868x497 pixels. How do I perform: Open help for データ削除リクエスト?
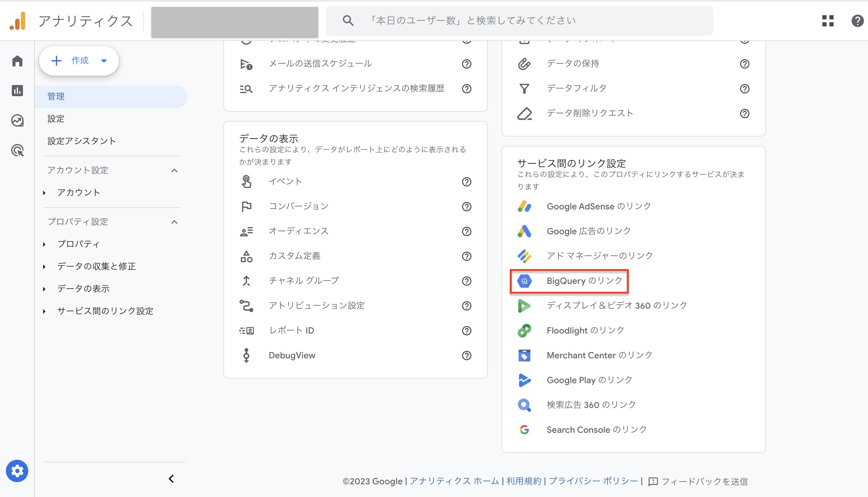(744, 113)
